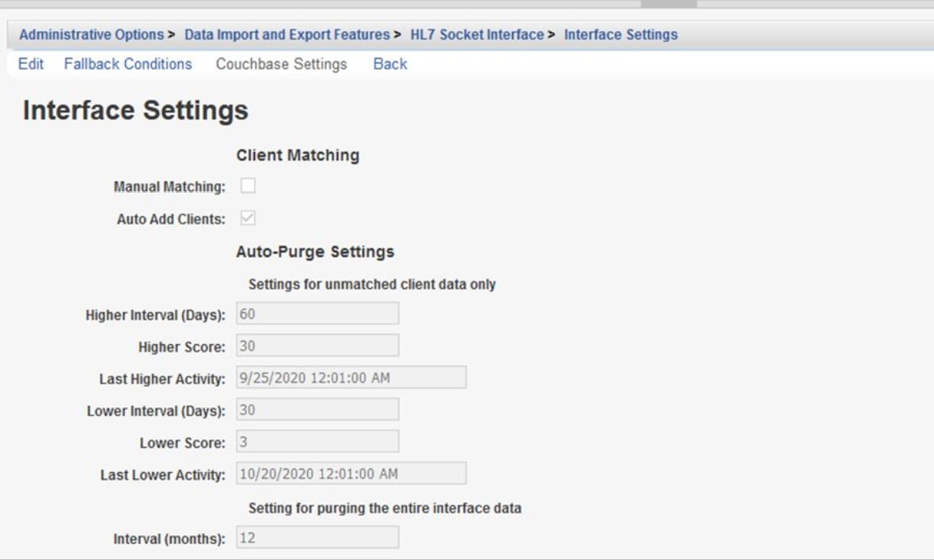The image size is (934, 560).
Task: Click the Lower Interval (Days) field
Action: [x=317, y=410]
